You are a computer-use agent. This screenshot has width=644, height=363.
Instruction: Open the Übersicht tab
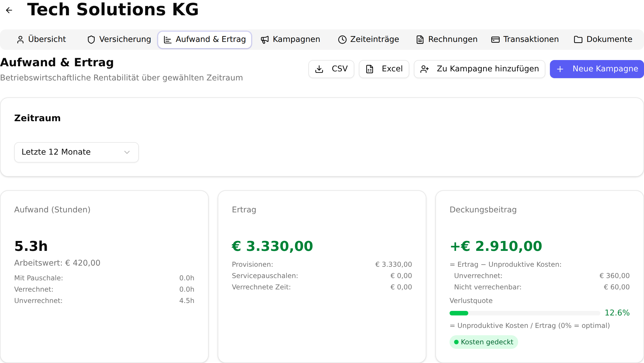pos(41,39)
